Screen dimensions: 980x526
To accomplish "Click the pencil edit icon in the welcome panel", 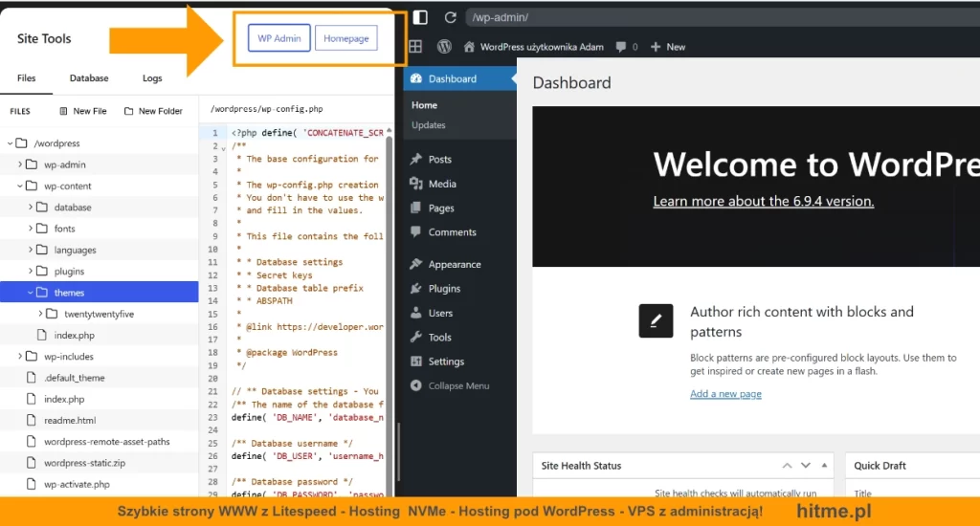I will pos(656,321).
